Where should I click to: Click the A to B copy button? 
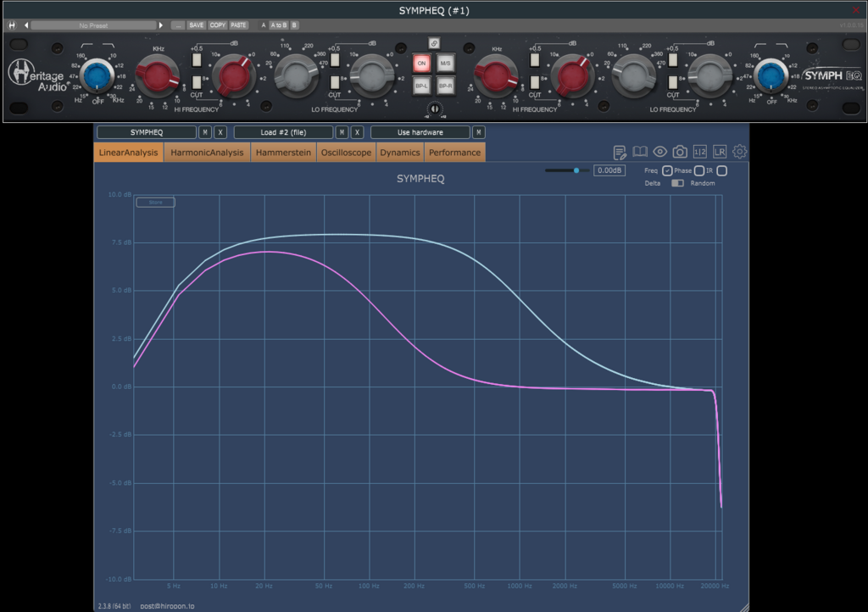coord(278,25)
